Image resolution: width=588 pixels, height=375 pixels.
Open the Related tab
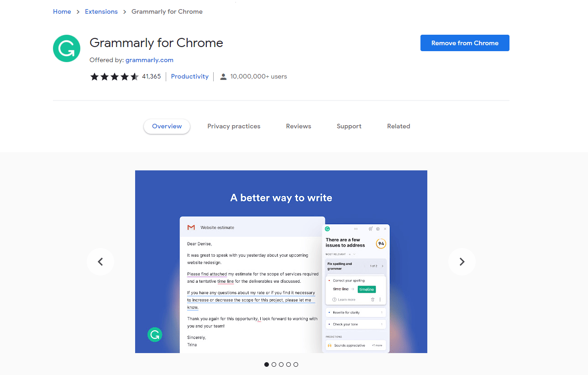pos(399,127)
